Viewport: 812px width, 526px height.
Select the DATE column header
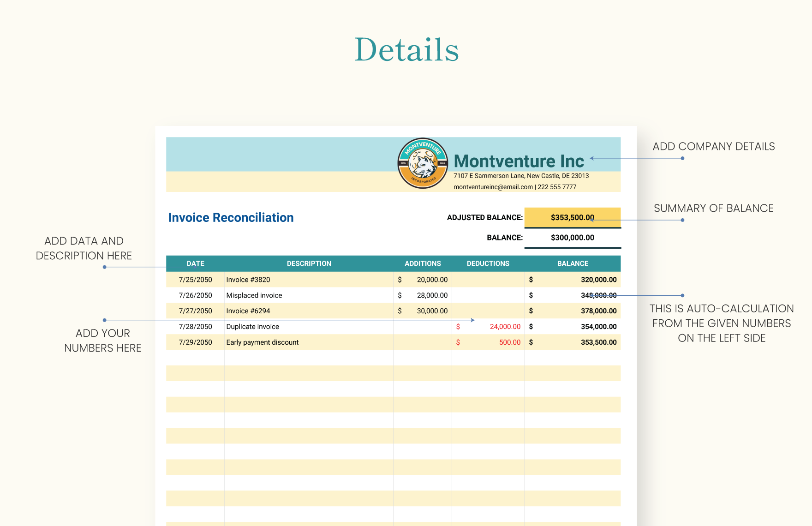pos(195,263)
